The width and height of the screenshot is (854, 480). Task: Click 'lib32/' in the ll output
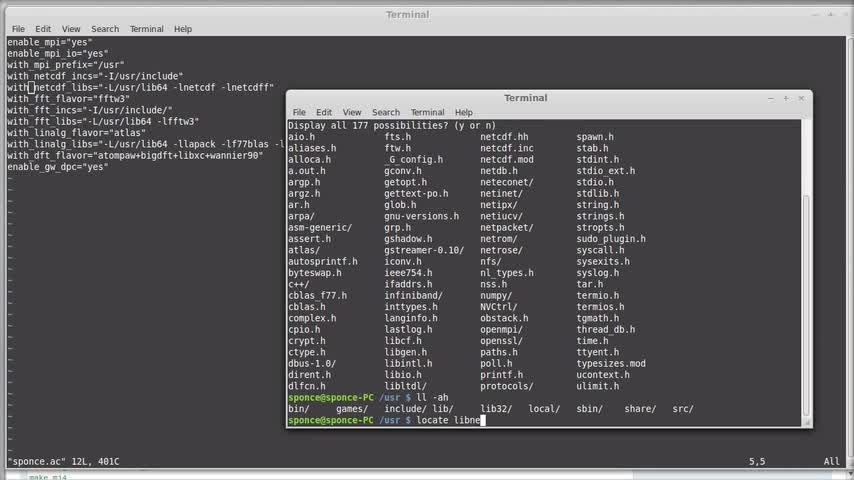tap(496, 409)
